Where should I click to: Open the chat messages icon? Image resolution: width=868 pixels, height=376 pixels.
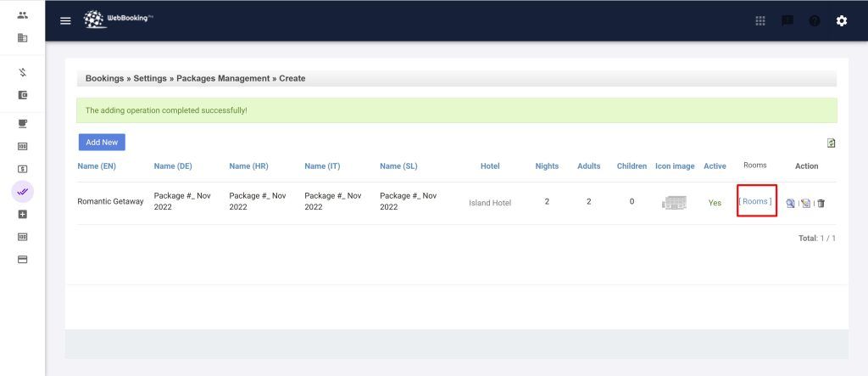point(787,21)
